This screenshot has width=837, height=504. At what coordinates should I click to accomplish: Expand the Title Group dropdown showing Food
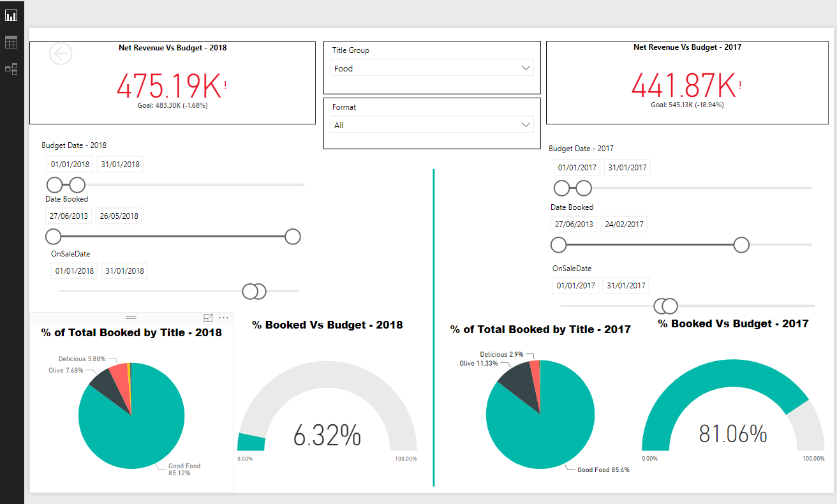coord(433,68)
